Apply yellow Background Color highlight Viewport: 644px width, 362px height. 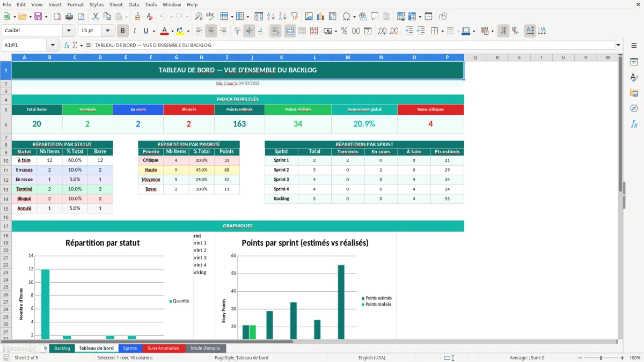[x=180, y=31]
